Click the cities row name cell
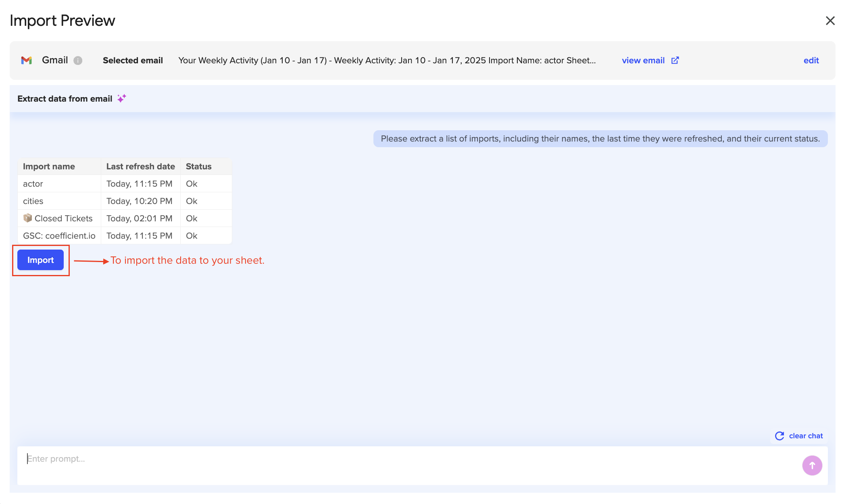This screenshot has width=842, height=504. click(x=33, y=201)
